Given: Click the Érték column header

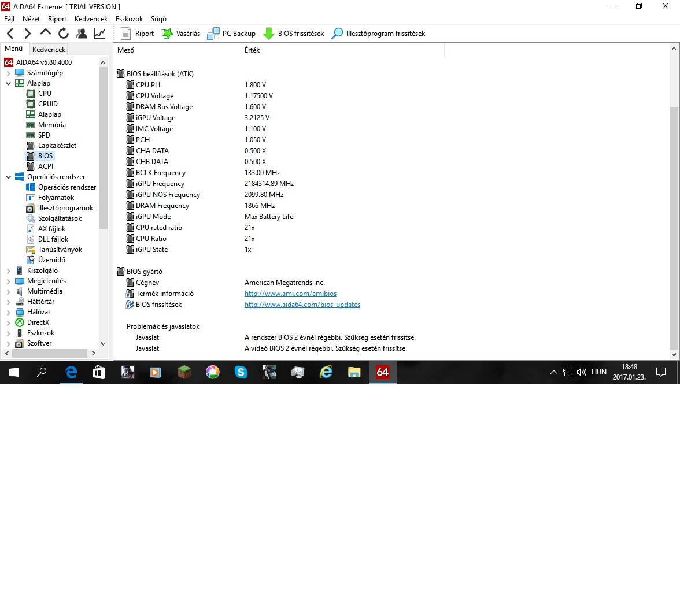Looking at the screenshot, I should [342, 50].
